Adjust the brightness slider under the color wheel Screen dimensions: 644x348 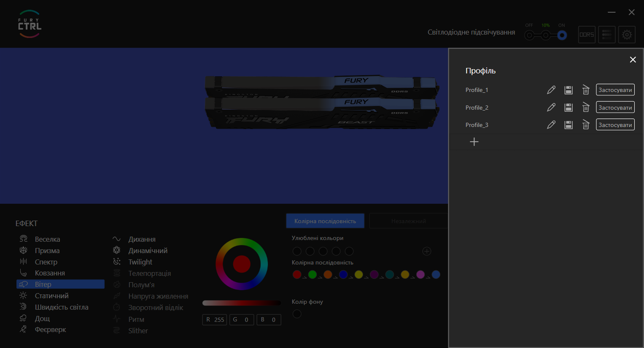[242, 303]
